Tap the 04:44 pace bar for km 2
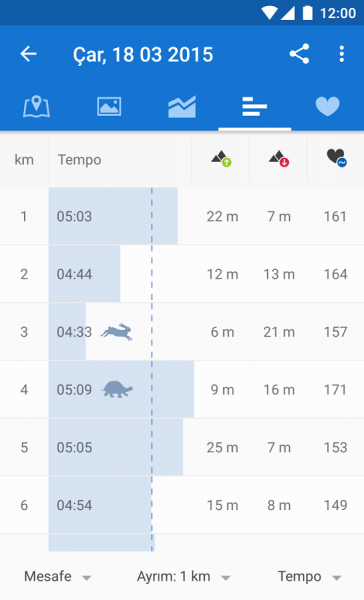 pyautogui.click(x=84, y=274)
